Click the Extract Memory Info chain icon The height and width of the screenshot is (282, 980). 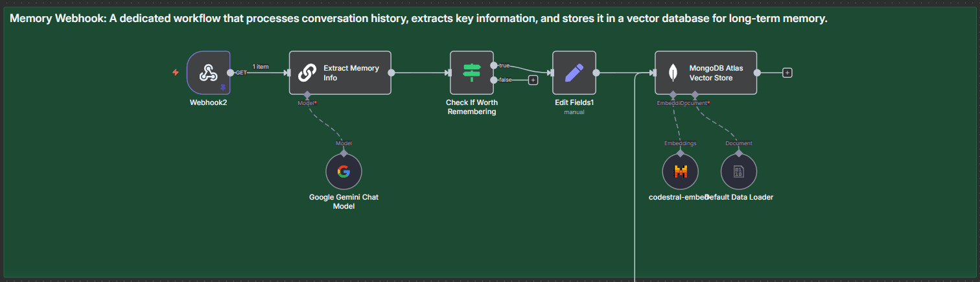[307, 73]
